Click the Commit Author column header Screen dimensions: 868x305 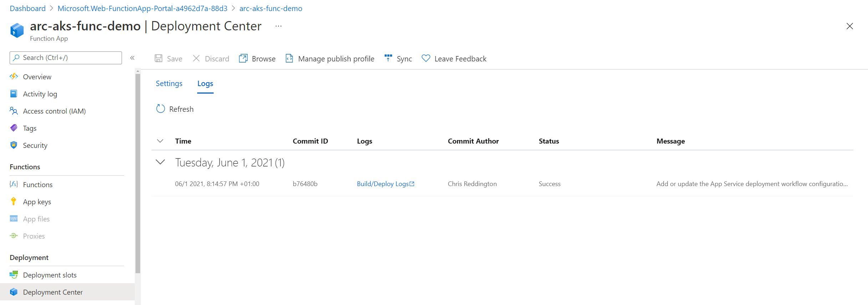tap(473, 141)
